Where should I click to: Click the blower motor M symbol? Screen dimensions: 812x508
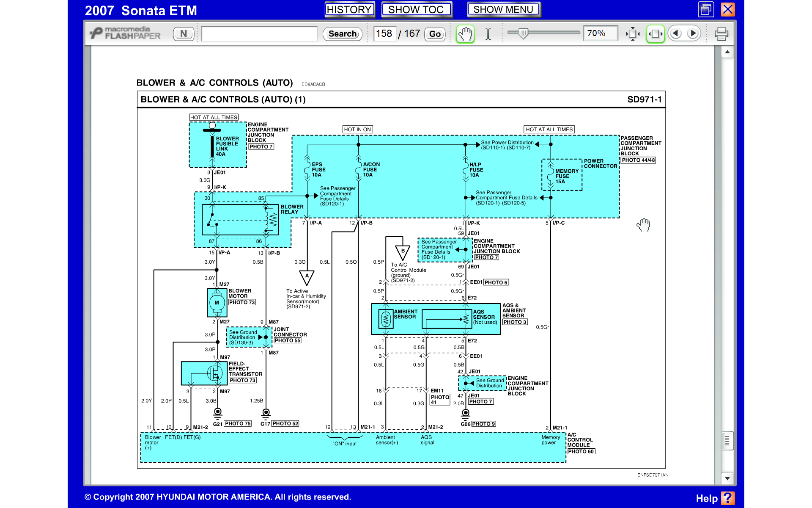click(217, 303)
